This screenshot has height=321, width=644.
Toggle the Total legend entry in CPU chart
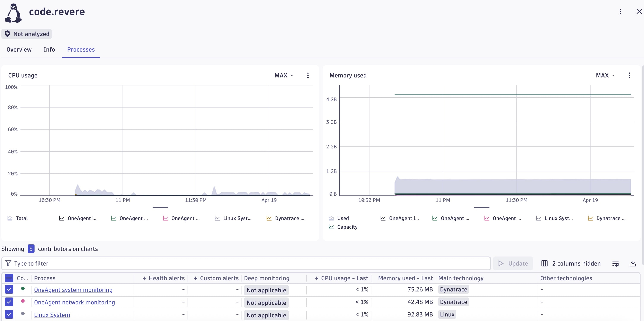pos(22,218)
